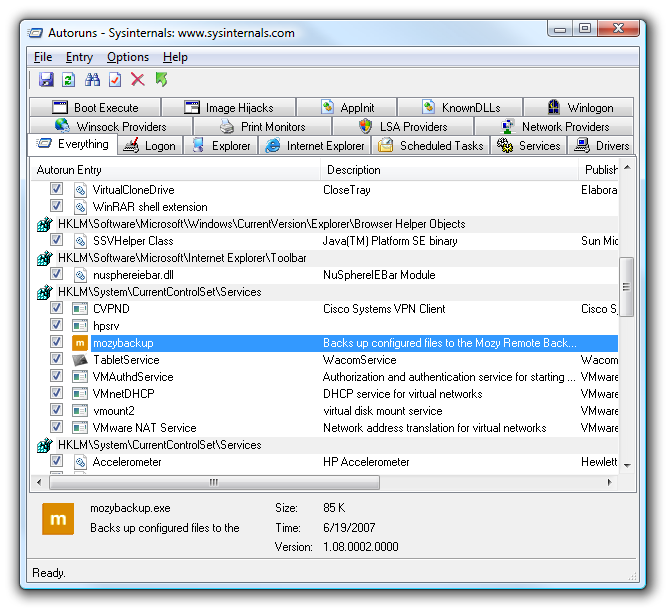Click the red Delete X icon
668x616 pixels.
138,80
